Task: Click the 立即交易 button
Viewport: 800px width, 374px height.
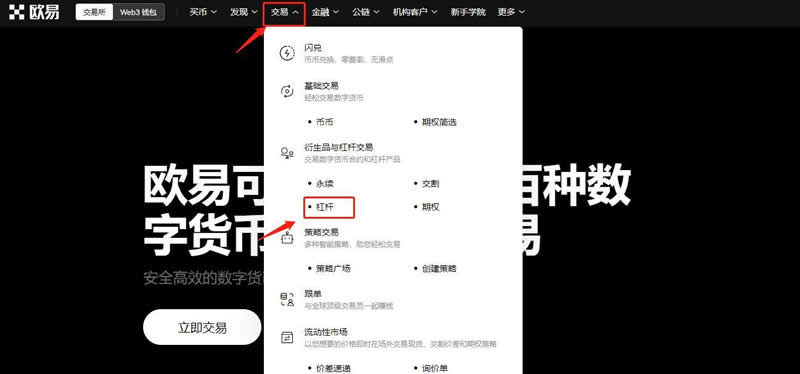Action: tap(202, 328)
